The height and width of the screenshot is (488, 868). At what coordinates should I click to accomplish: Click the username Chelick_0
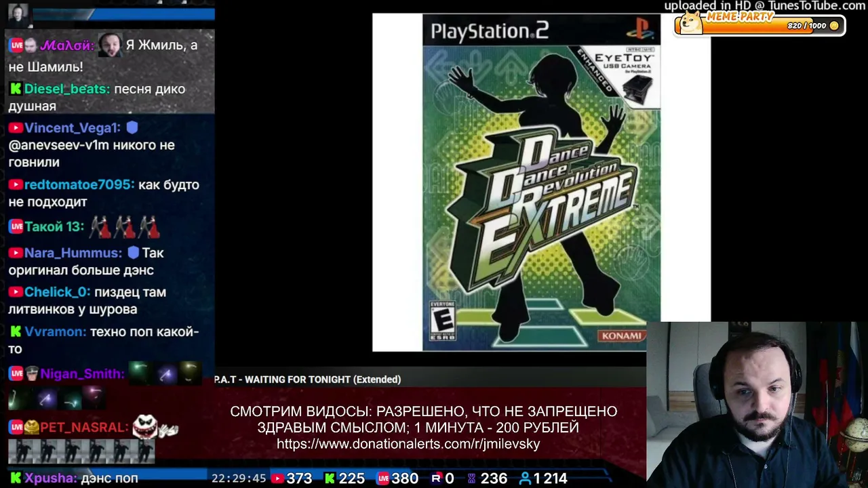(x=57, y=292)
